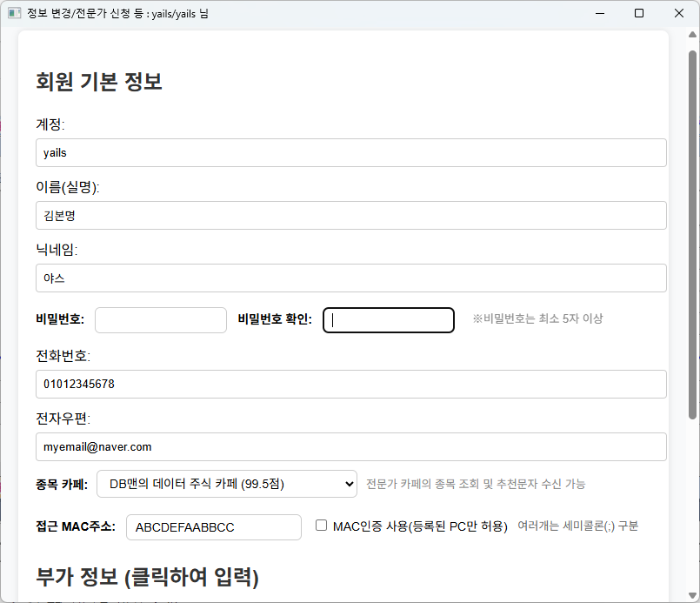Viewport: 700px width, 603px height.
Task: Minimize the 정보 변경 window
Action: [599, 13]
